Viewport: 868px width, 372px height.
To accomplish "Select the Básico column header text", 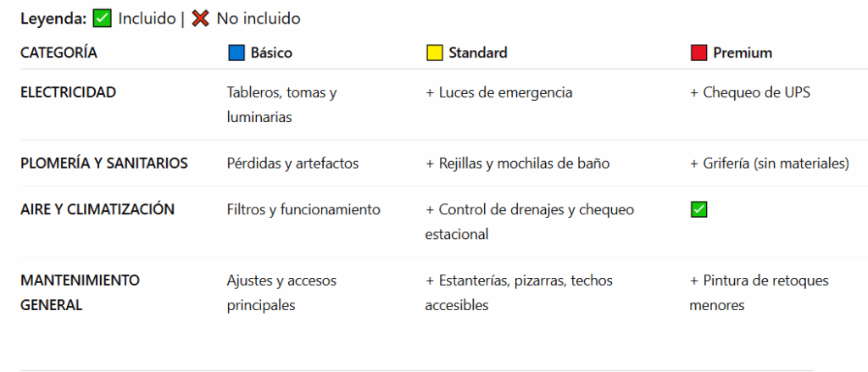I will [271, 53].
